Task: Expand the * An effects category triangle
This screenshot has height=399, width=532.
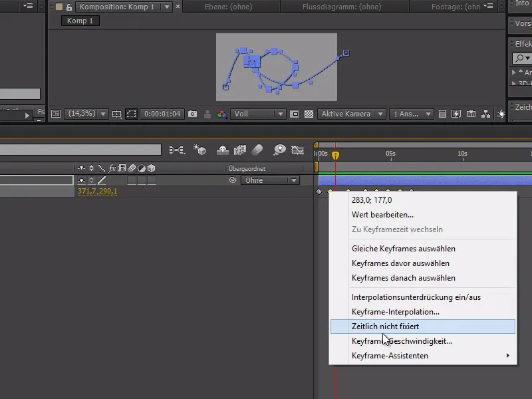Action: 513,72
